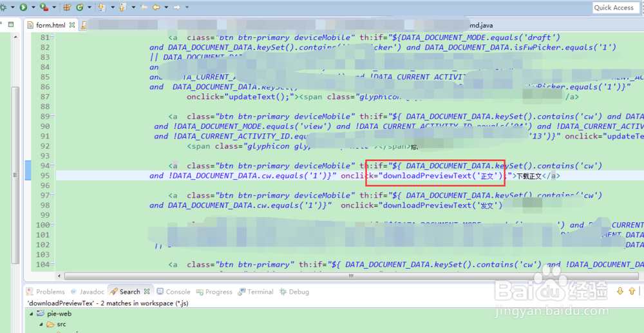Open the Previous Annotation dropdown arrow
This screenshot has width=644, height=333.
tap(133, 7)
